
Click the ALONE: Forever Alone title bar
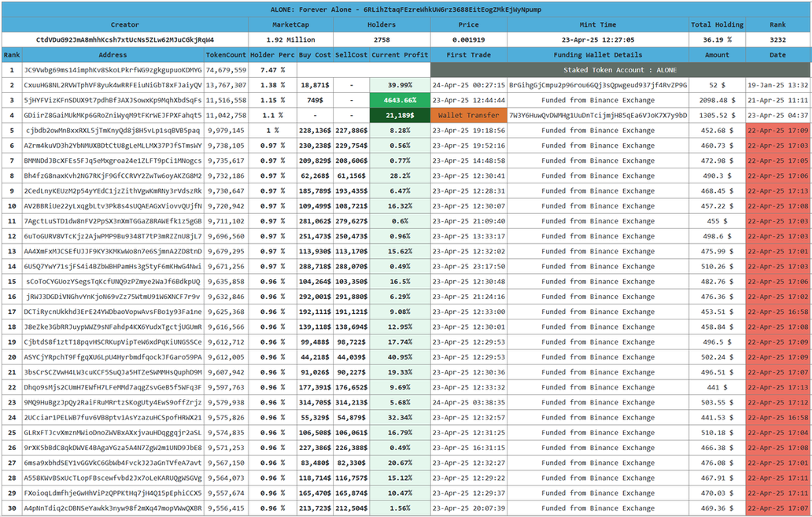(x=405, y=9)
